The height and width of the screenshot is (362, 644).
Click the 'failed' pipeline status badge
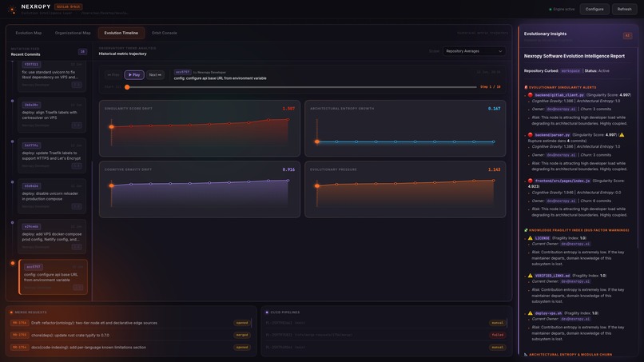pyautogui.click(x=498, y=335)
